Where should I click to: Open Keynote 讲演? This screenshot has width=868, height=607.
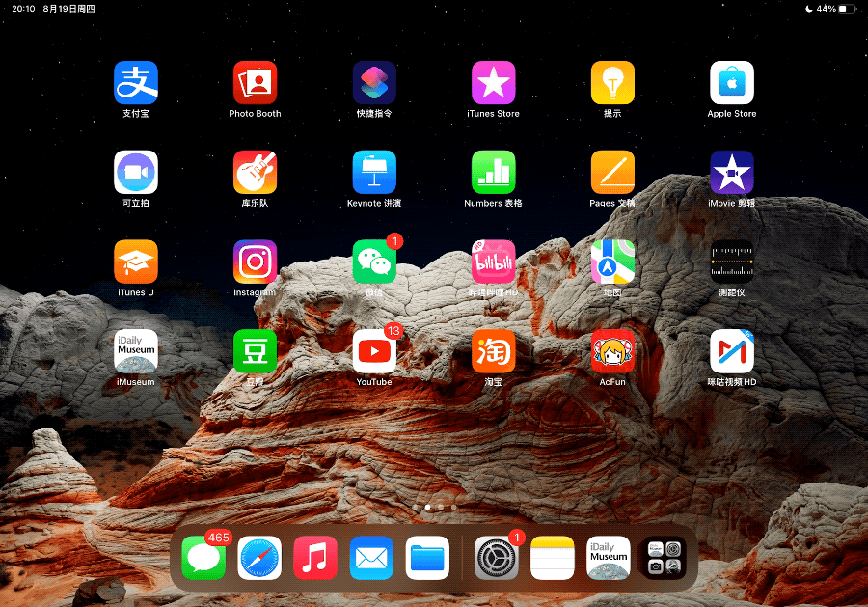tap(374, 172)
